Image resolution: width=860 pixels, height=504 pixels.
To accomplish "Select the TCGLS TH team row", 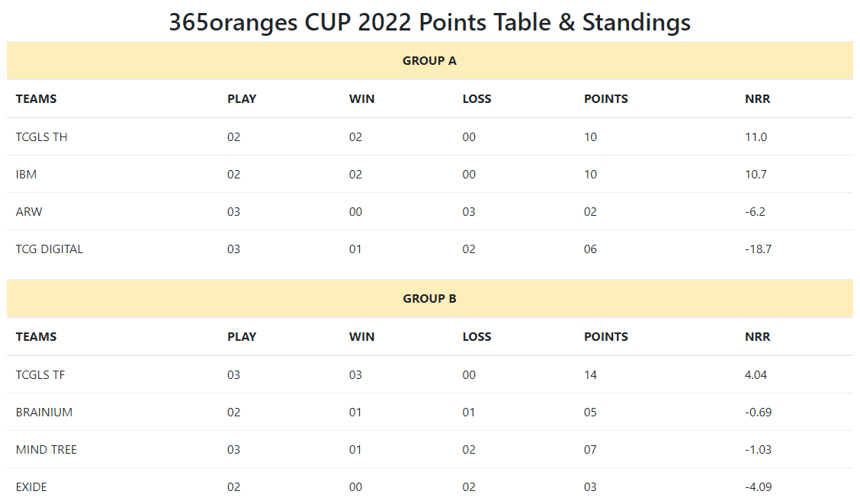I will (x=429, y=137).
